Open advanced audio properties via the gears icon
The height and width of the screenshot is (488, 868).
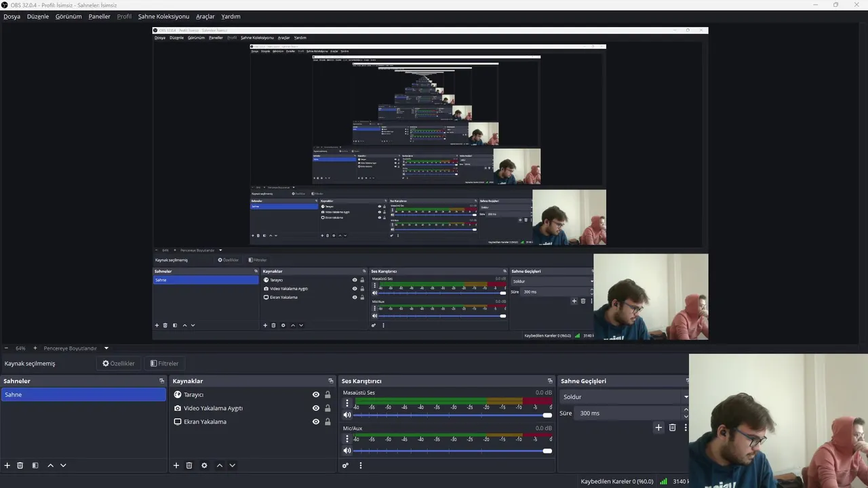[x=345, y=466]
